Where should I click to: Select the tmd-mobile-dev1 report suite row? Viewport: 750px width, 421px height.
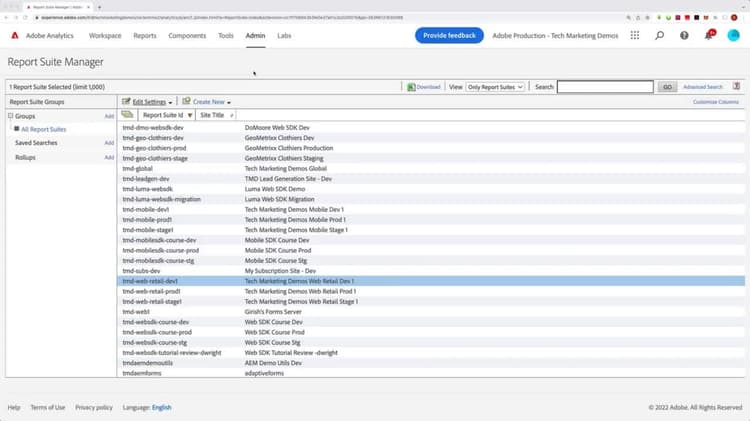pyautogui.click(x=145, y=209)
